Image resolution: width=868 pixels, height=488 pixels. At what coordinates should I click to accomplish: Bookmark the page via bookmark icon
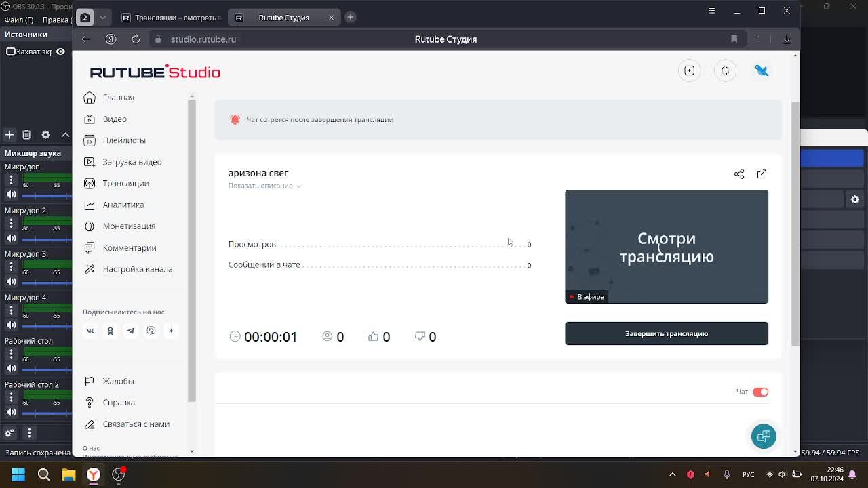tap(734, 39)
